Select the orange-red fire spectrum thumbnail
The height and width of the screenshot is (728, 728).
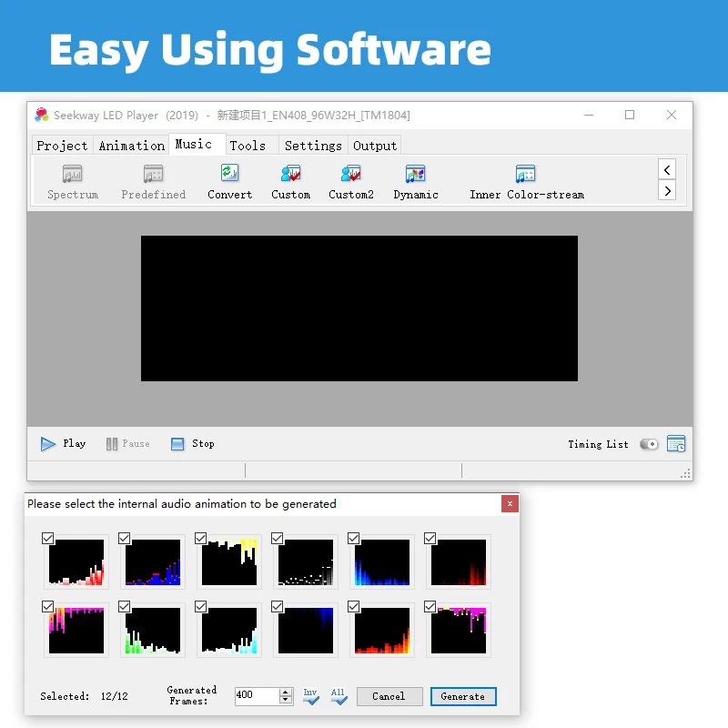pyautogui.click(x=382, y=630)
